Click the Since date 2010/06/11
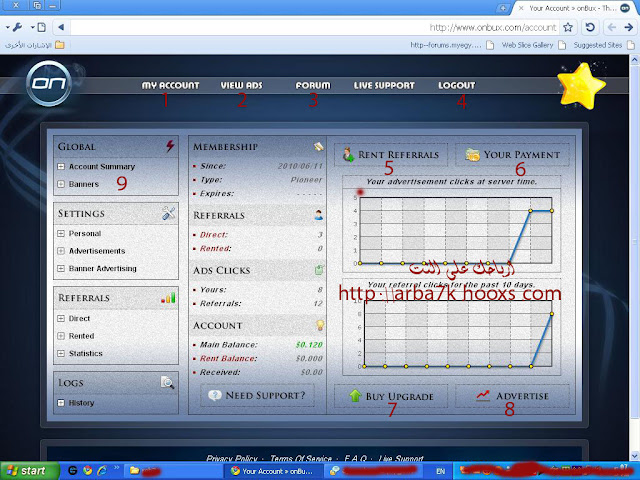640x480 pixels. tap(300, 166)
